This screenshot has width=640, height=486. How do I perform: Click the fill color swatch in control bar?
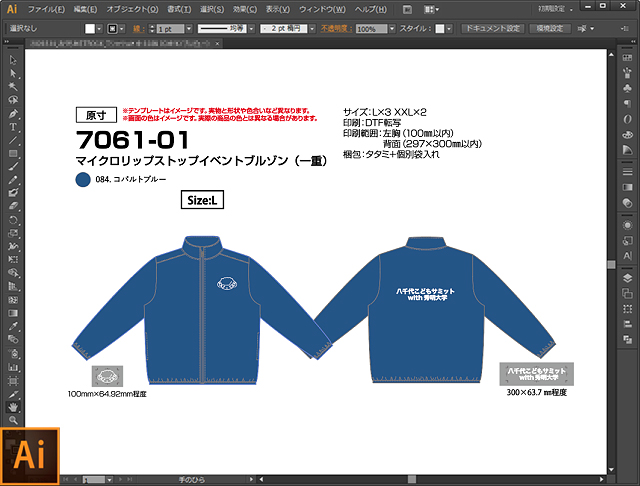pyautogui.click(x=89, y=29)
